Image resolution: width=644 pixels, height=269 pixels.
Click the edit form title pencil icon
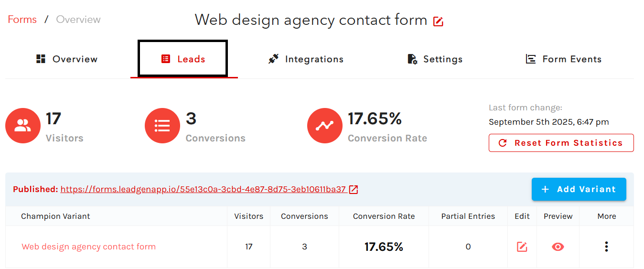tap(438, 22)
